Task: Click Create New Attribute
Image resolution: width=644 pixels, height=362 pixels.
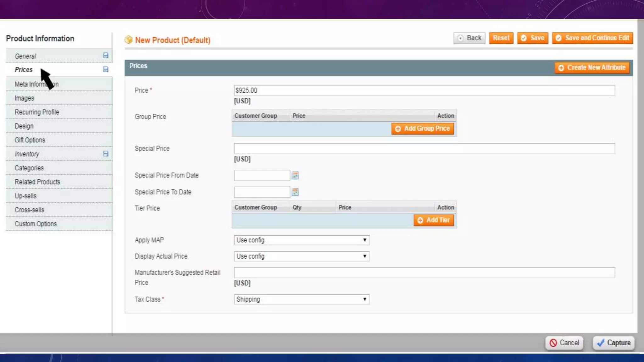Action: [592, 68]
